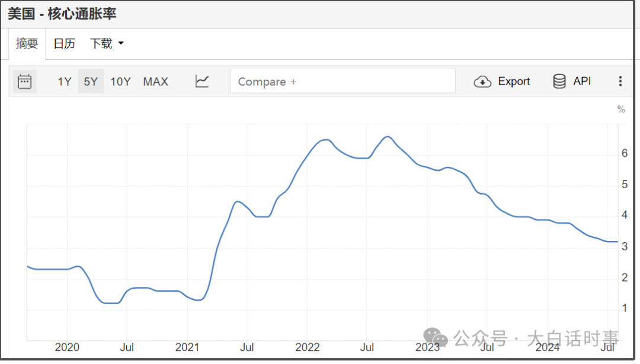Click the y-axis value 5
Image resolution: width=640 pixels, height=364 pixels.
click(x=625, y=184)
